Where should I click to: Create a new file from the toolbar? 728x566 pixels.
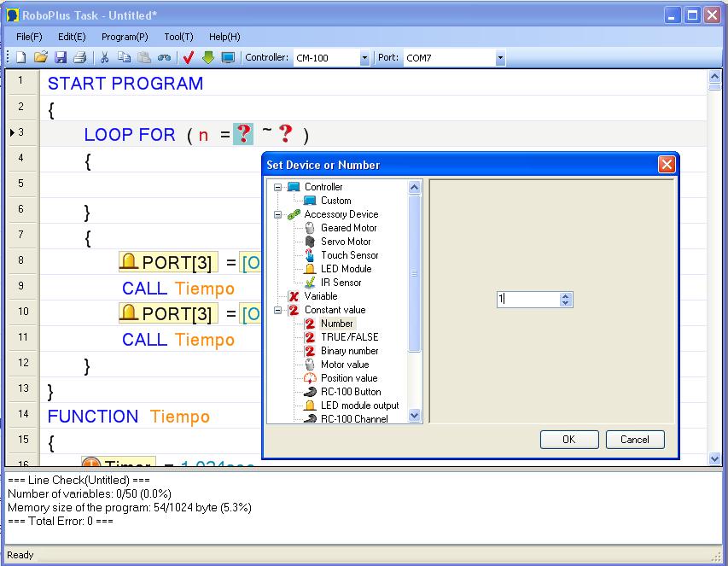(20, 57)
